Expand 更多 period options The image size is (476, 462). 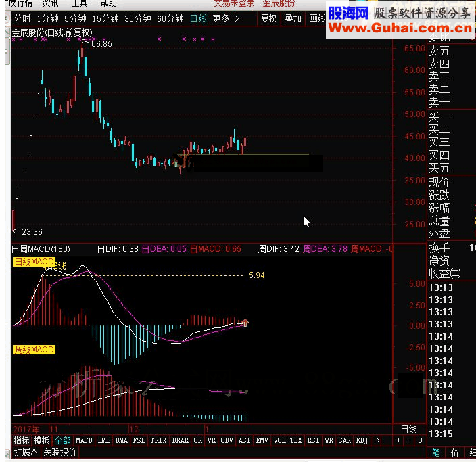click(x=226, y=18)
